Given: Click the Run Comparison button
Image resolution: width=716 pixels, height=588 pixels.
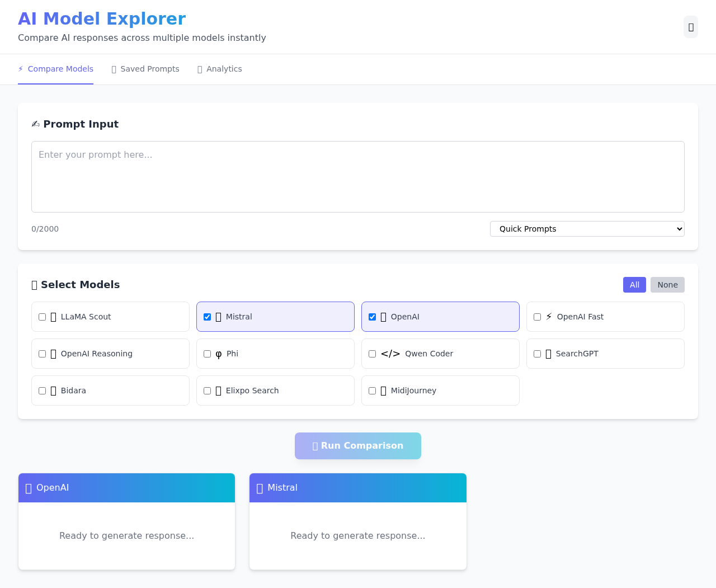Looking at the screenshot, I should 357,445.
